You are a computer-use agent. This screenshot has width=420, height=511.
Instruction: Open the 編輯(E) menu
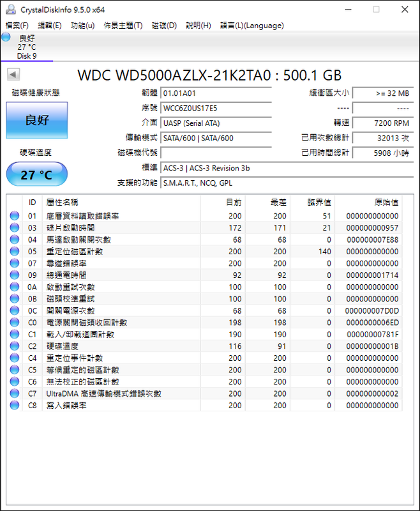[50, 26]
